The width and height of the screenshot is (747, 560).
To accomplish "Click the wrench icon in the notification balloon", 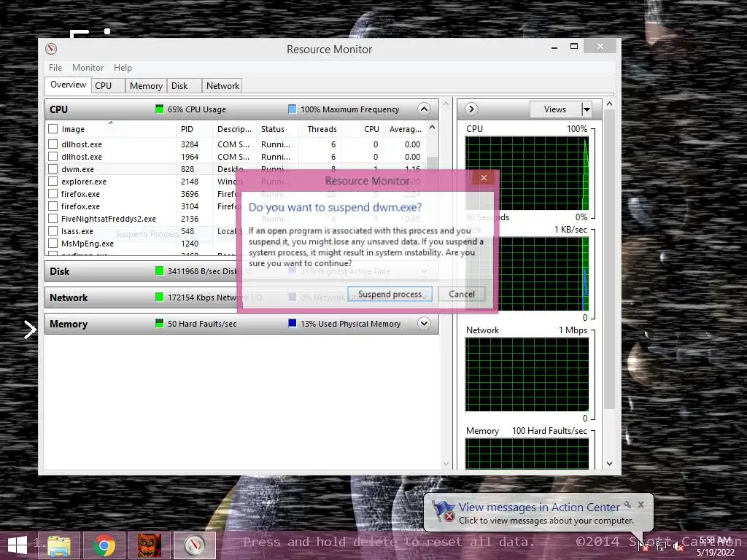I will 627,505.
